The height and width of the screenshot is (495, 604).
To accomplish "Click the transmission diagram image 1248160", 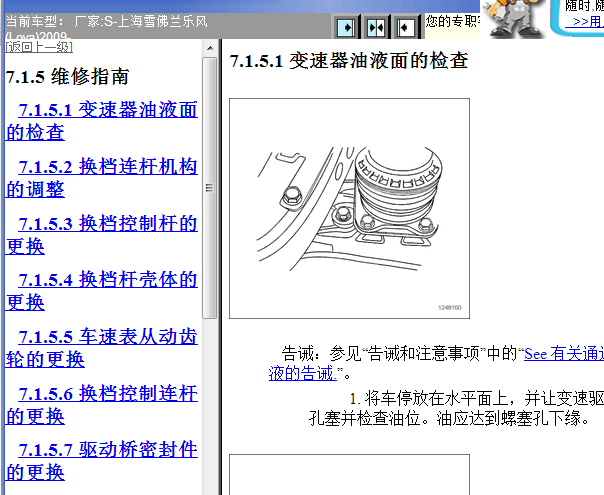I will coord(349,208).
